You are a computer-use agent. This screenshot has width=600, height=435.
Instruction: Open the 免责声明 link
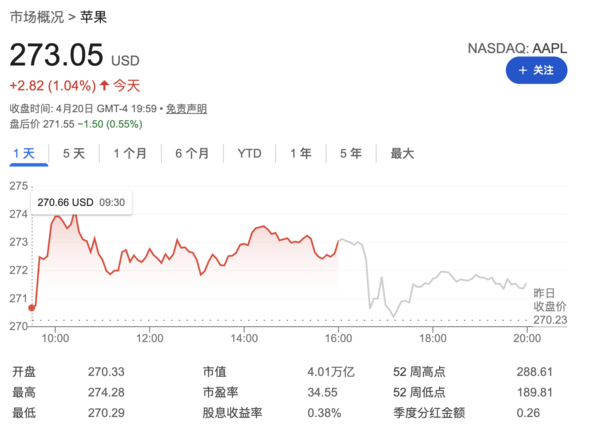[186, 109]
